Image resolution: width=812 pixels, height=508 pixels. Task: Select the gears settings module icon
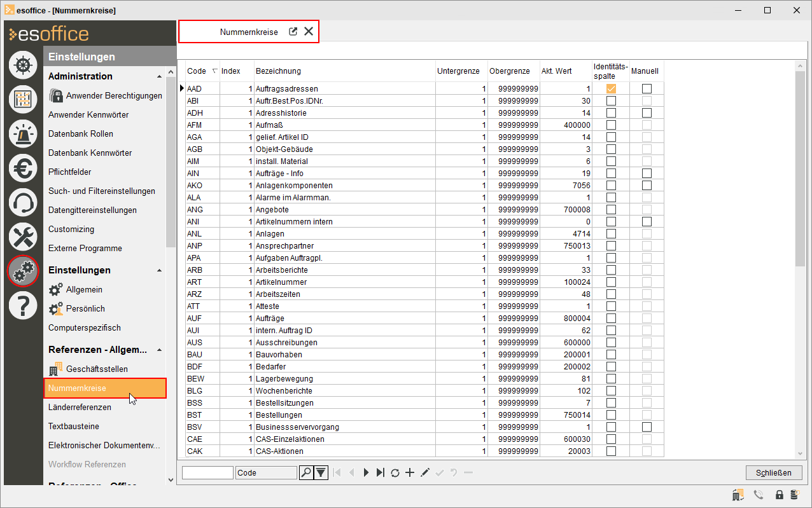23,271
